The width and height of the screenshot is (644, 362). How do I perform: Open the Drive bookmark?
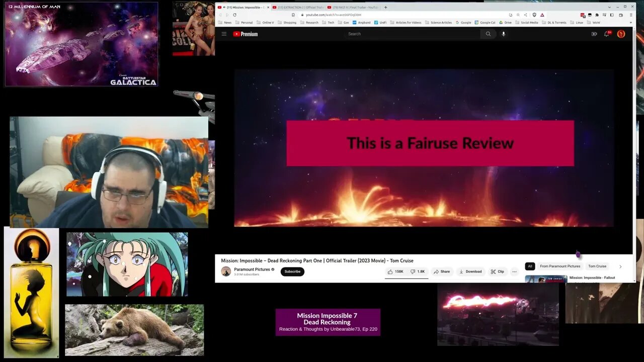pyautogui.click(x=505, y=22)
